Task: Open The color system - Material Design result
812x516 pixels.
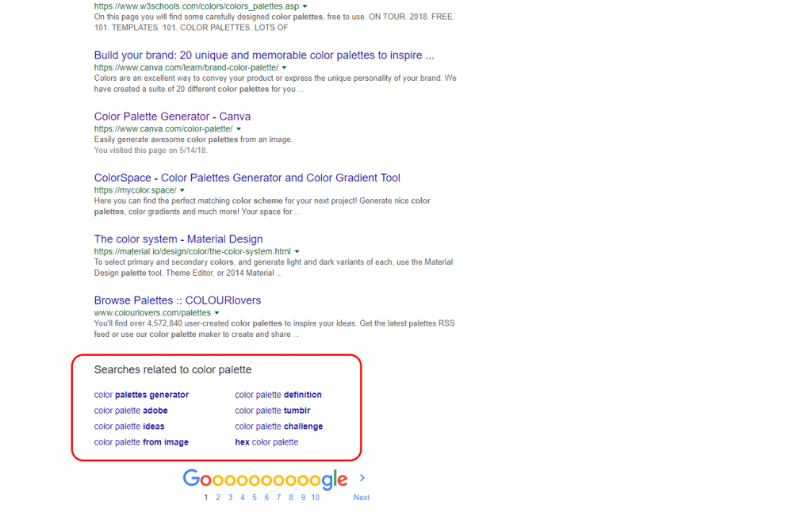Action: (x=178, y=239)
